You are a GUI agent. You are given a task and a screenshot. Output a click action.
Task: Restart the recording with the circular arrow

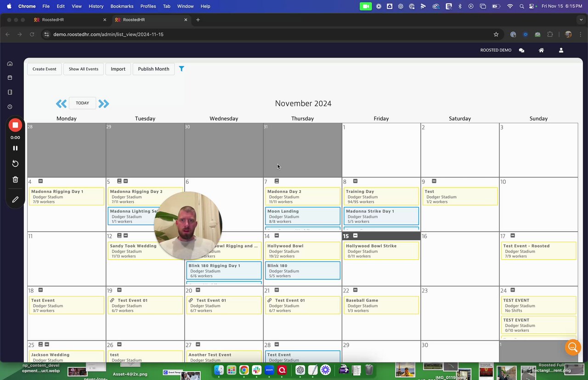(x=15, y=164)
